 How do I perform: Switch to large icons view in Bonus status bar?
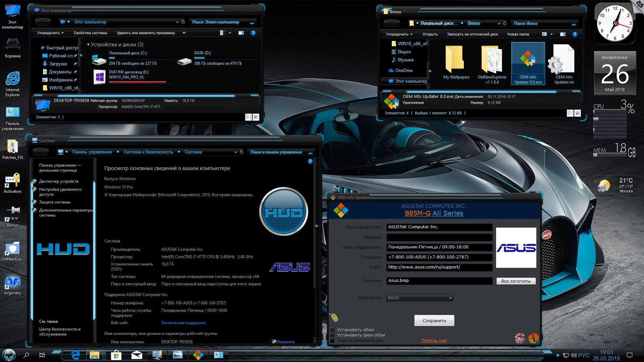578,113
